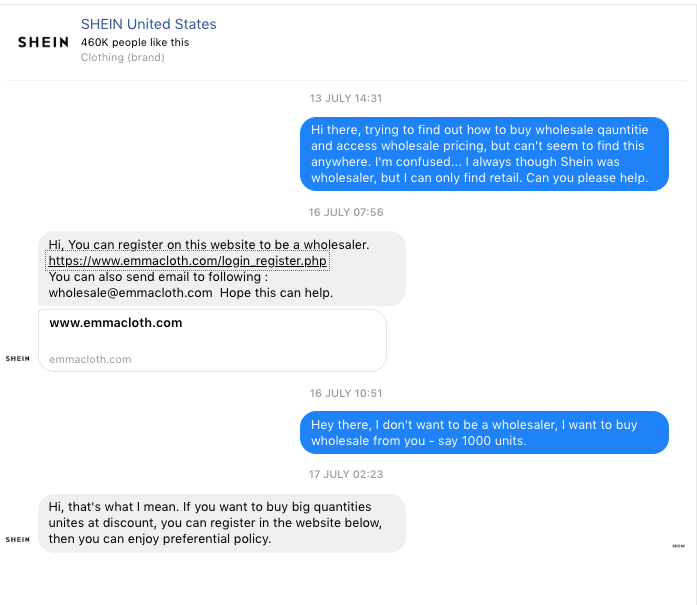The image size is (697, 605).
Task: Click the 'Hi, You can register' message line
Action: point(209,244)
